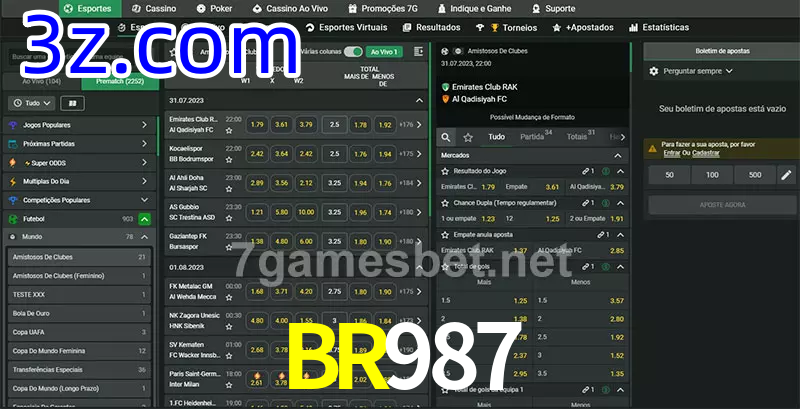Click the link icon on Empate anula aposta
This screenshot has height=409, width=800.
(602, 235)
